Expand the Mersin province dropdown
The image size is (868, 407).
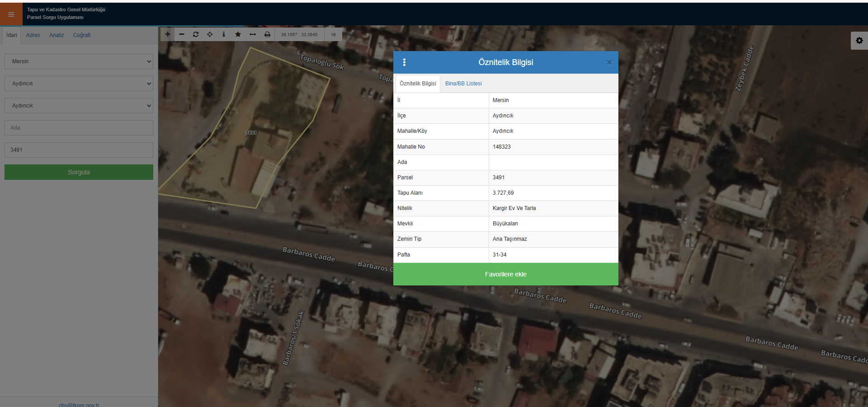pos(79,61)
